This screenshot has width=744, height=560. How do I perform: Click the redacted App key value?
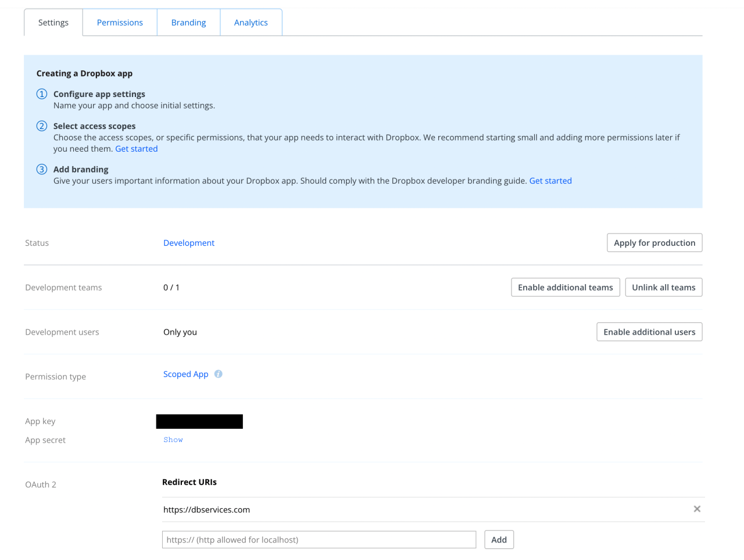point(199,422)
